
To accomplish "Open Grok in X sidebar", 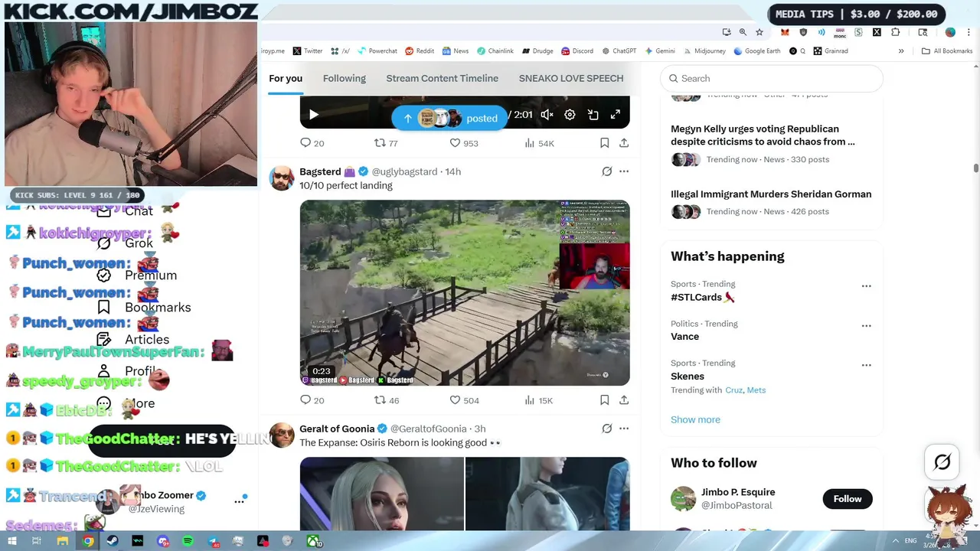I will (x=126, y=243).
